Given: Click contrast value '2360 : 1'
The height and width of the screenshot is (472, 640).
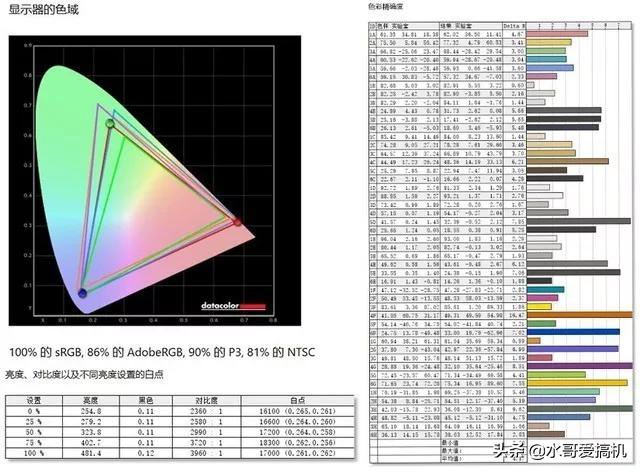Looking at the screenshot, I should coord(206,411).
